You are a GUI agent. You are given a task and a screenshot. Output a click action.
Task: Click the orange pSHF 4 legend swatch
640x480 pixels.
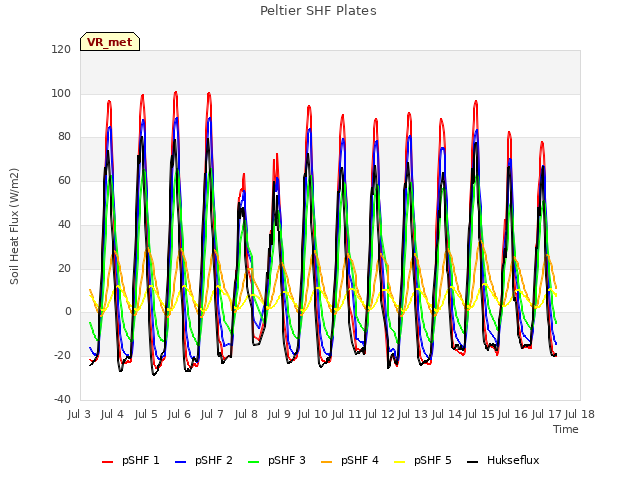327,462
